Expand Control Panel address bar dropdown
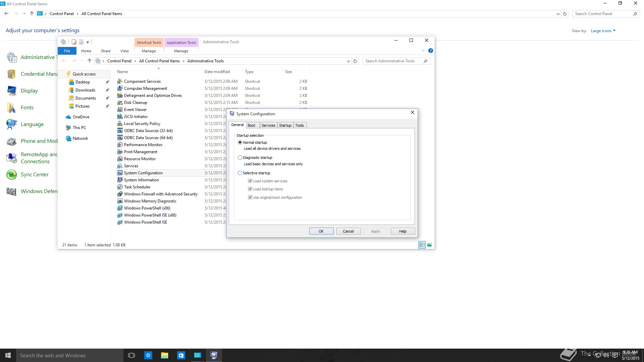The height and width of the screenshot is (362, 644). point(558,14)
